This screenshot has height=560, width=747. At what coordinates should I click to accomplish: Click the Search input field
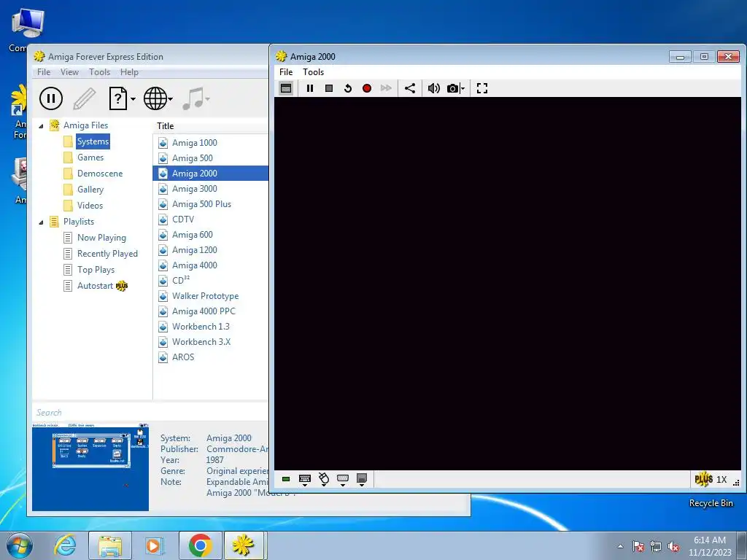coord(150,413)
